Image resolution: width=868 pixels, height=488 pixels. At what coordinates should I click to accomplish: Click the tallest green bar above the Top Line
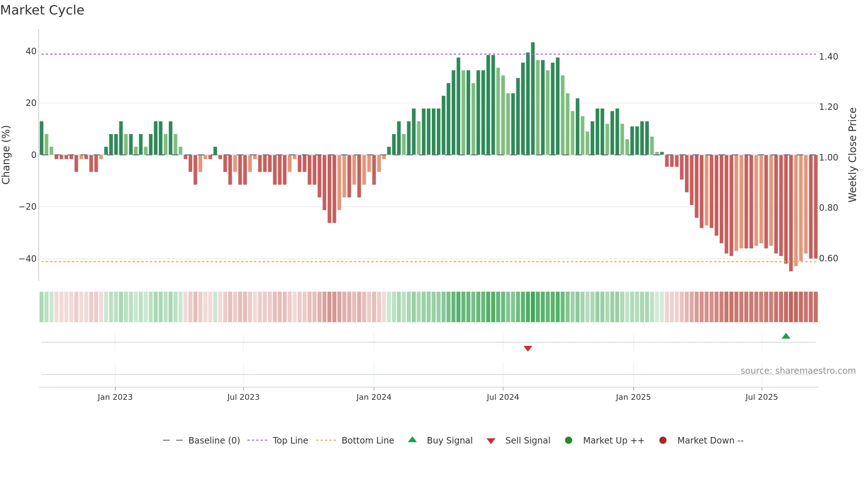(x=533, y=98)
